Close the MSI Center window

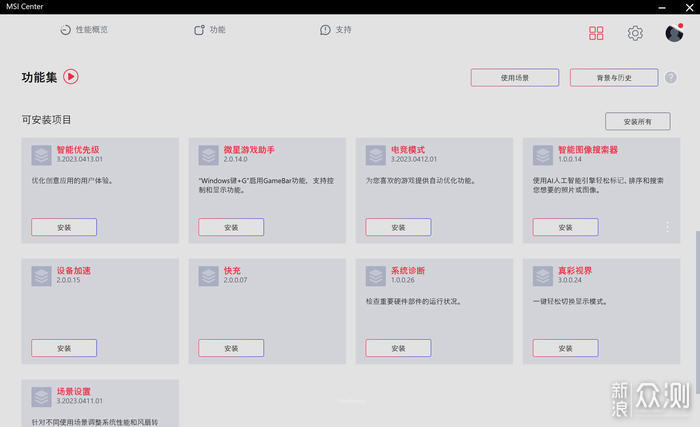[x=689, y=7]
